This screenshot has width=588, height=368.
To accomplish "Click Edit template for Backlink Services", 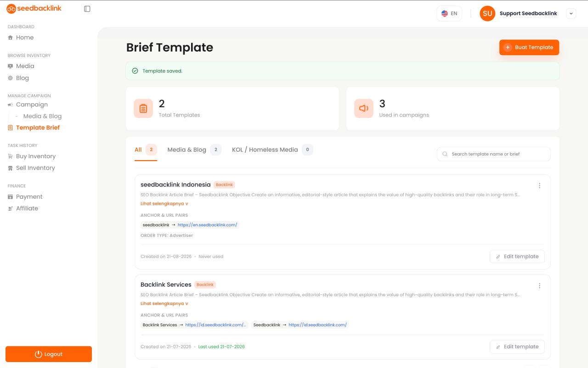I will click(x=517, y=347).
